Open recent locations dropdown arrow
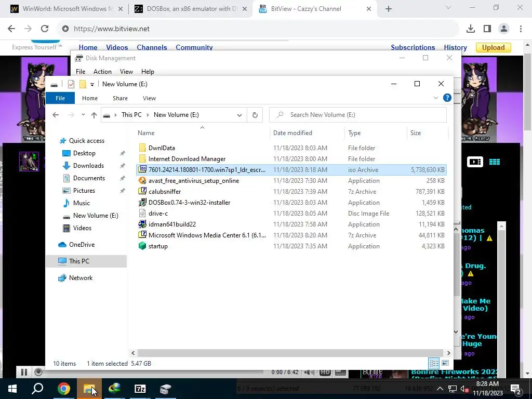 (x=83, y=115)
